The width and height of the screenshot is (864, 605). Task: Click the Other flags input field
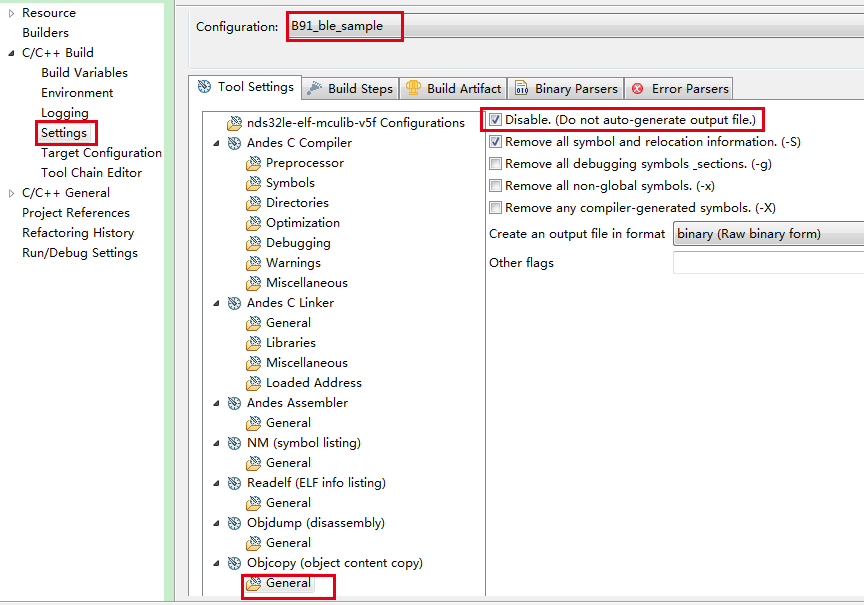tap(769, 263)
